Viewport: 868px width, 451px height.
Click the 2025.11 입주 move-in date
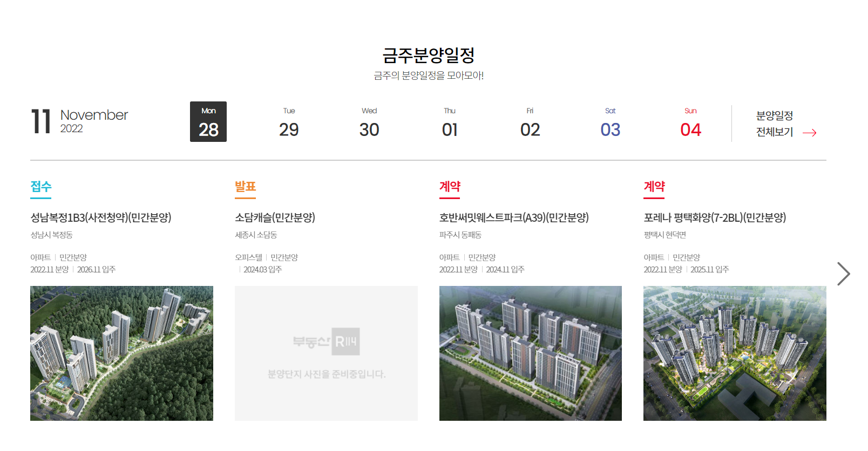click(x=709, y=269)
